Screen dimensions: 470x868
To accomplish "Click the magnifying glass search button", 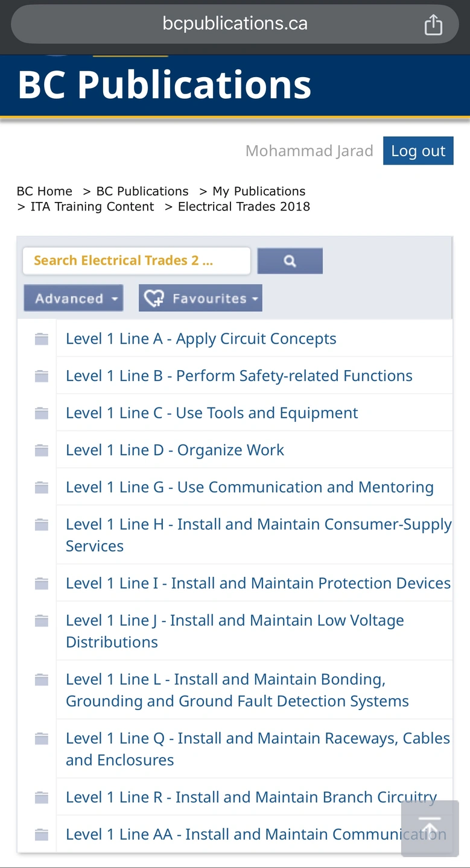I will click(x=290, y=261).
